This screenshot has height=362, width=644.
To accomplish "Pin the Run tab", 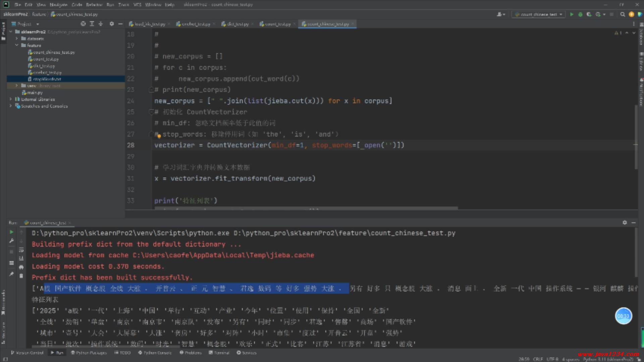I will [x=11, y=274].
